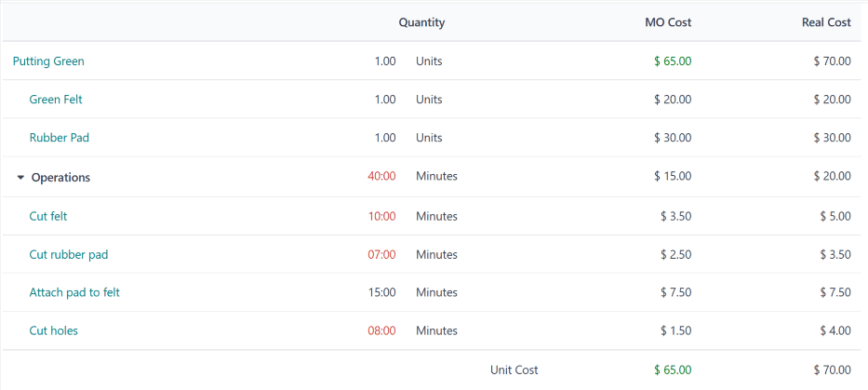This screenshot has width=868, height=390.
Task: Click the red 40:00 operations duration
Action: (x=381, y=176)
